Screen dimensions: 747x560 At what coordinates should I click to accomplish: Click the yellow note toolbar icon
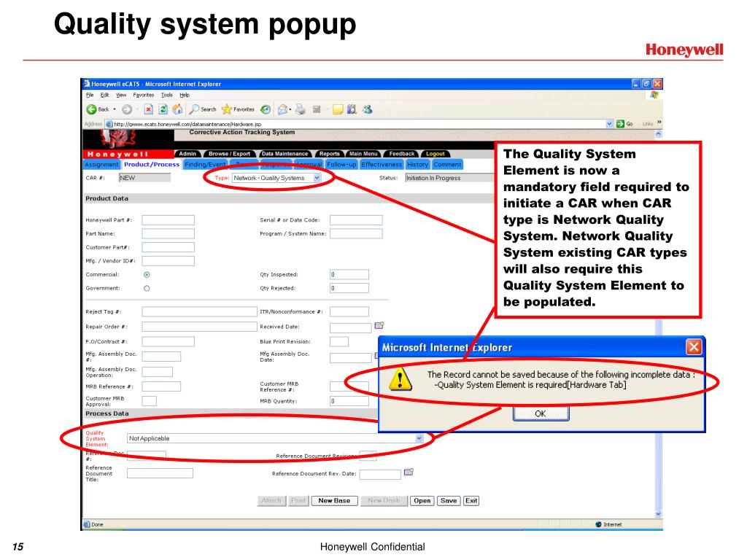click(338, 109)
